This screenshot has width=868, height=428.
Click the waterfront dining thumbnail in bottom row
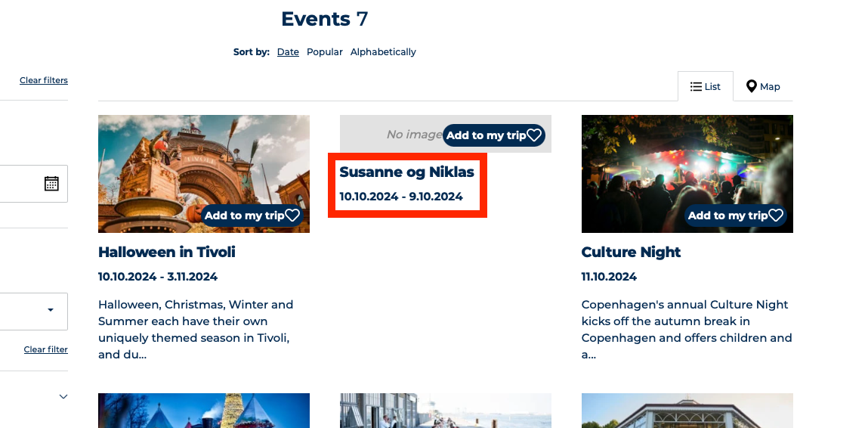[446, 411]
